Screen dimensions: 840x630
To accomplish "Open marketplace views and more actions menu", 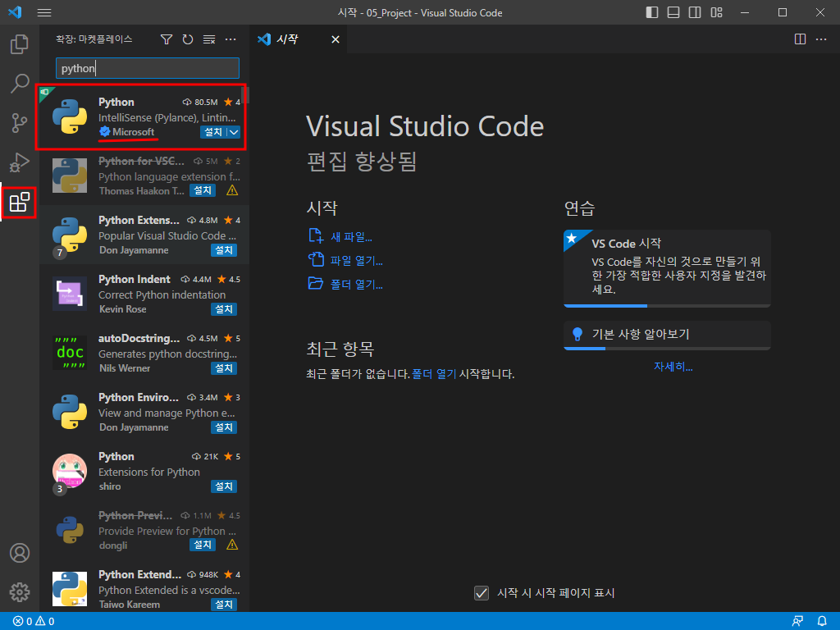I will tap(231, 39).
